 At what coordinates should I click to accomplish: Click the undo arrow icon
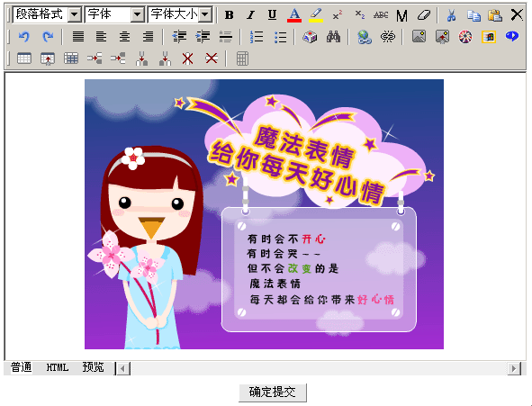tap(24, 37)
